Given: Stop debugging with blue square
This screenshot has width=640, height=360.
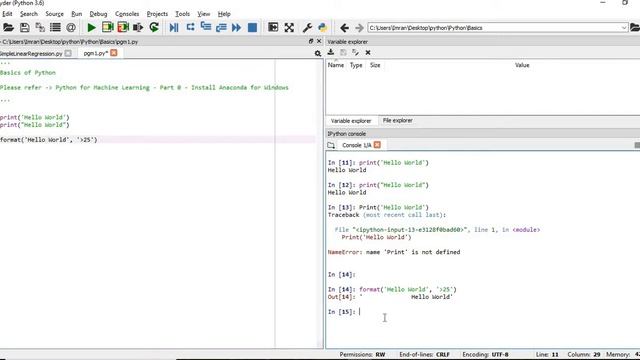Looking at the screenshot, I should [252, 27].
